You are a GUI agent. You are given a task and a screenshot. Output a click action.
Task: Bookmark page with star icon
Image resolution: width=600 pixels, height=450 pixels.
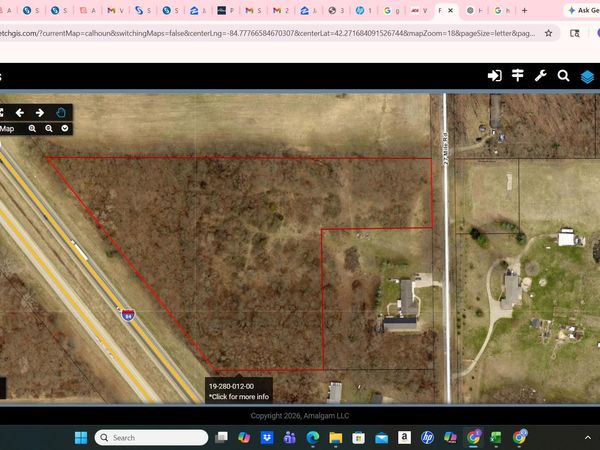[x=548, y=33]
